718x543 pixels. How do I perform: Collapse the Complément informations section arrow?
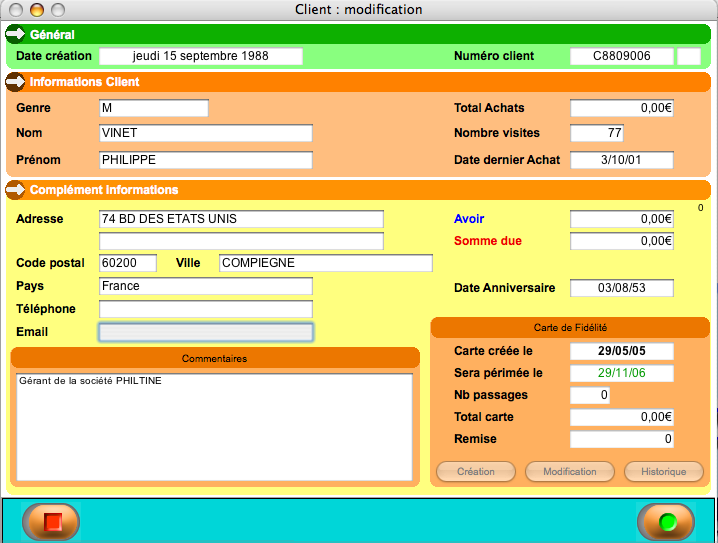coord(16,190)
